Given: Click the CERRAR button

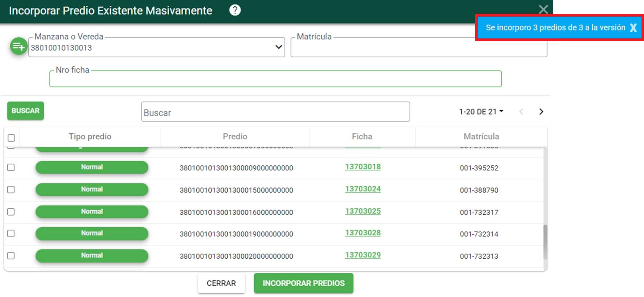Looking at the screenshot, I should pyautogui.click(x=221, y=283).
